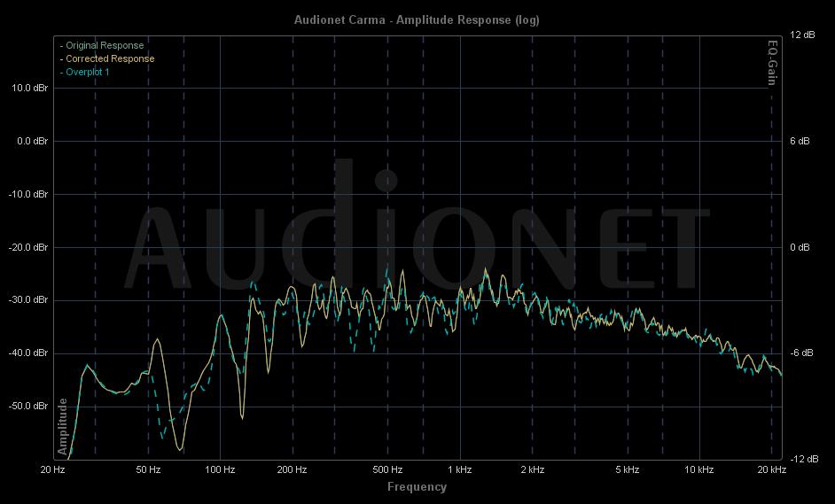This screenshot has width=835, height=504.
Task: Click the Frequency axis title
Action: 417,486
